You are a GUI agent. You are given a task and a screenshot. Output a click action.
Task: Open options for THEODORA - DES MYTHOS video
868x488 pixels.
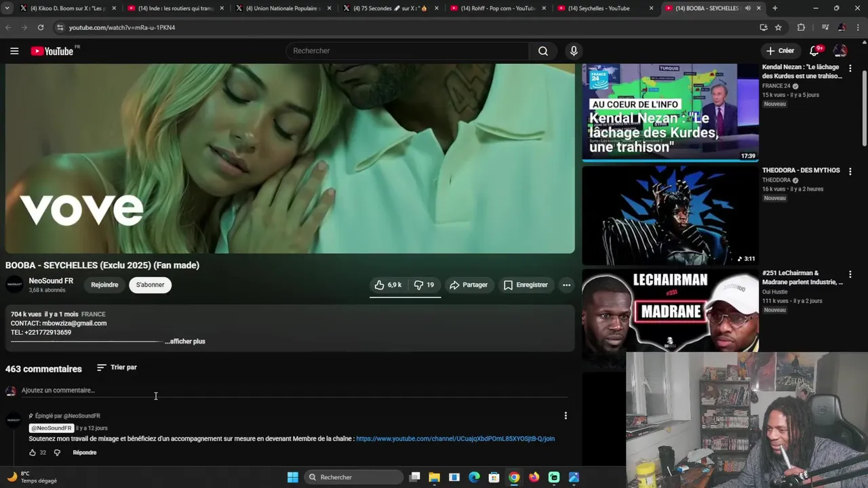850,171
